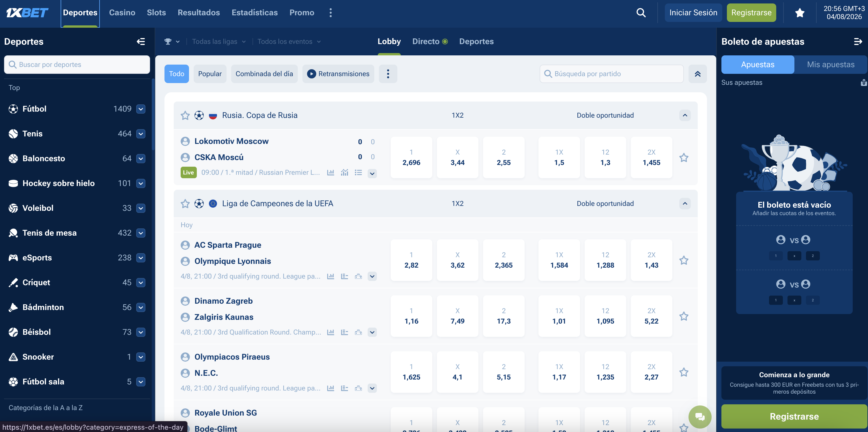This screenshot has height=432, width=868.
Task: Favorite the Dinamo Zagreb match
Action: (684, 316)
